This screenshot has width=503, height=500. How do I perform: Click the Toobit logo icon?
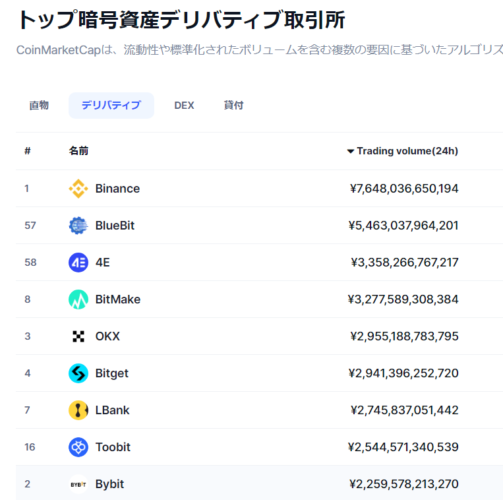78,447
